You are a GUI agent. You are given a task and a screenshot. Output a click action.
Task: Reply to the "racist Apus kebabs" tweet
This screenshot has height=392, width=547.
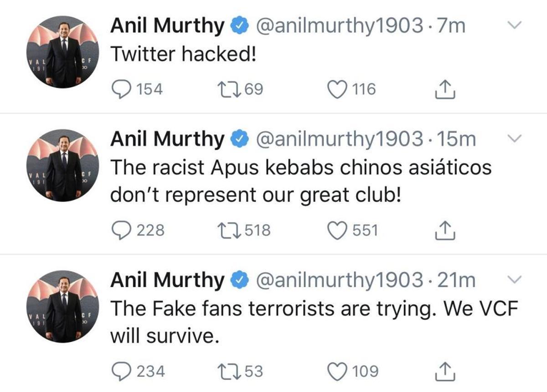pyautogui.click(x=122, y=229)
